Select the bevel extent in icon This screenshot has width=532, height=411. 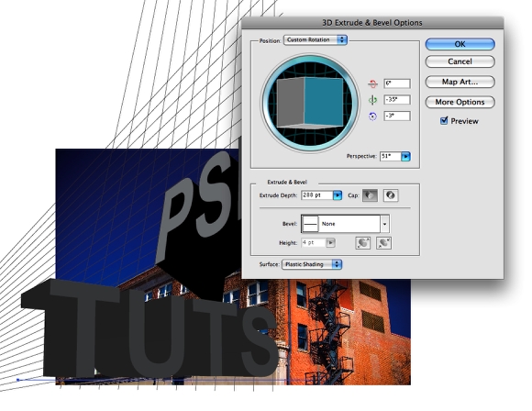(383, 243)
